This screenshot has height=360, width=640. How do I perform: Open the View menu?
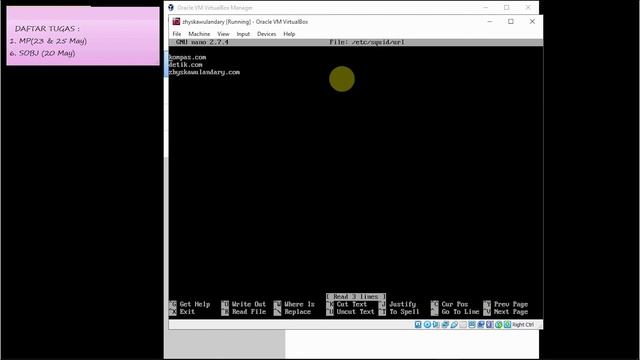coord(223,34)
